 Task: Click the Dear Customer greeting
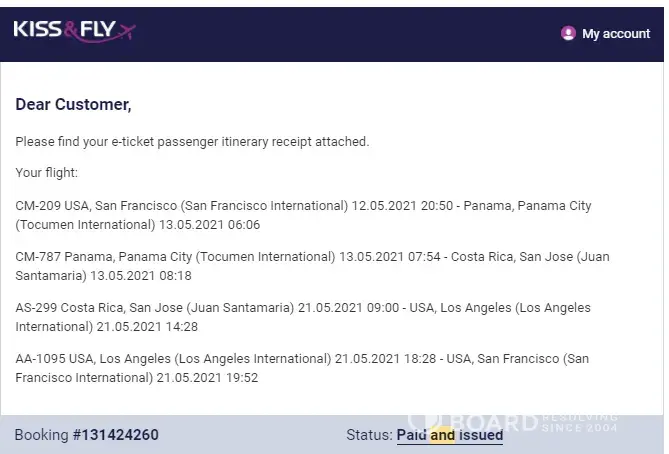point(73,104)
